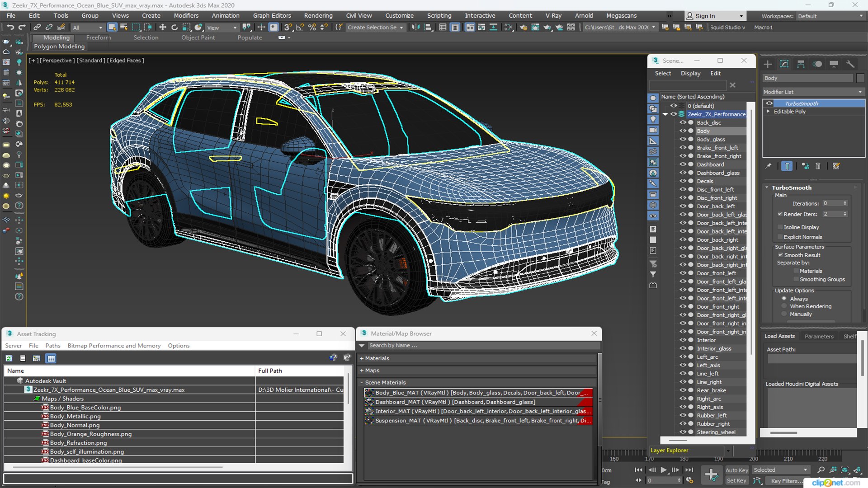Expand the Editable Poly stack entry
This screenshot has height=488, width=868.
768,112
